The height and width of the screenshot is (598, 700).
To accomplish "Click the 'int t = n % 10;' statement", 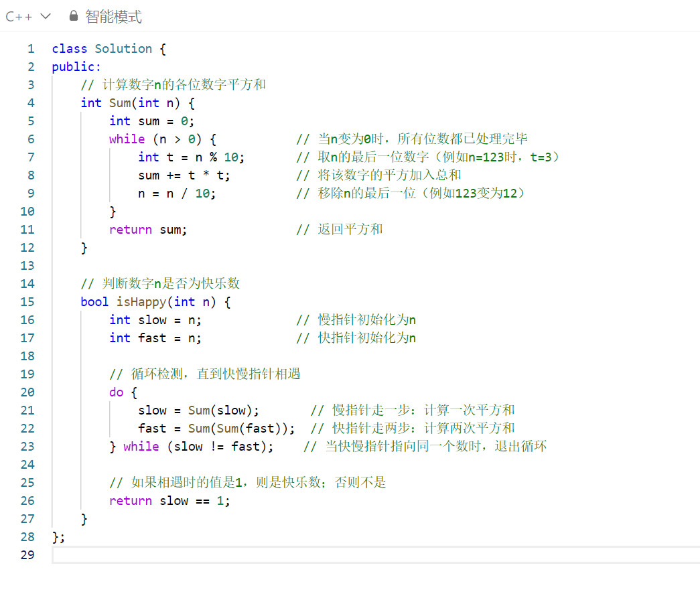I will (x=192, y=157).
